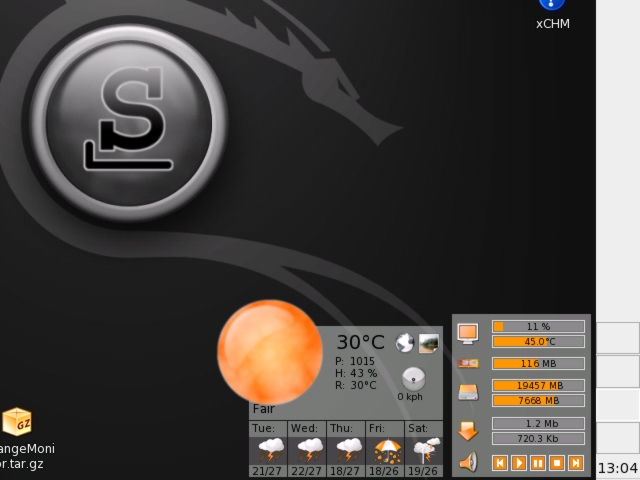Viewport: 640px width, 480px height.
Task: Click the globe icon in weather widget
Action: pos(404,343)
